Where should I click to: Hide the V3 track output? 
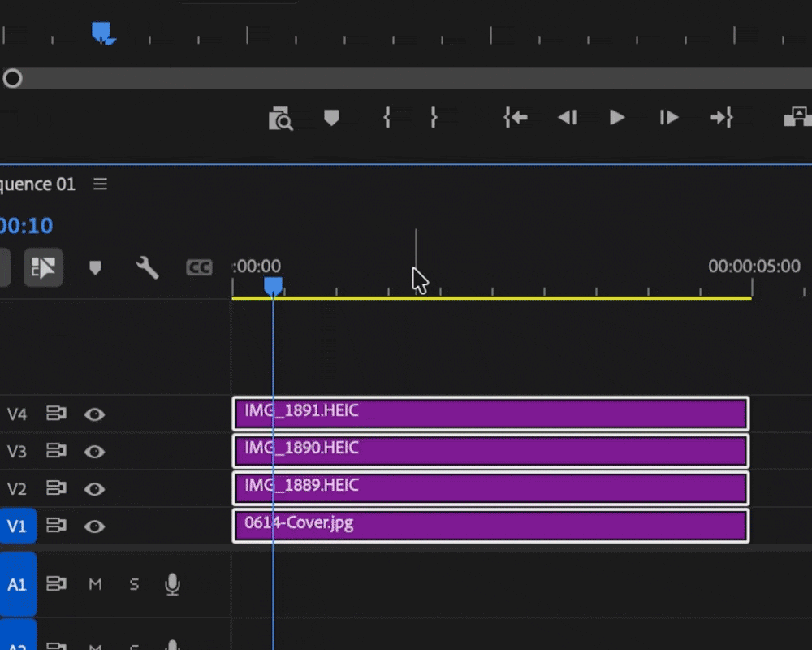[94, 452]
